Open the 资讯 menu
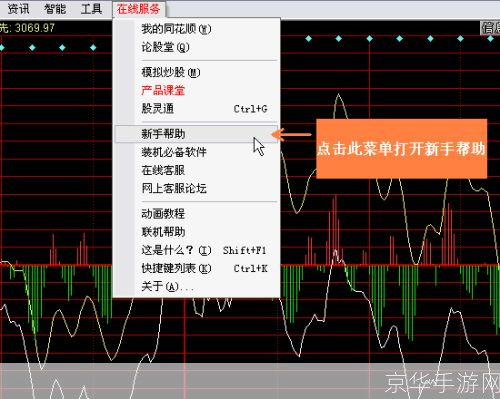 [18, 9]
